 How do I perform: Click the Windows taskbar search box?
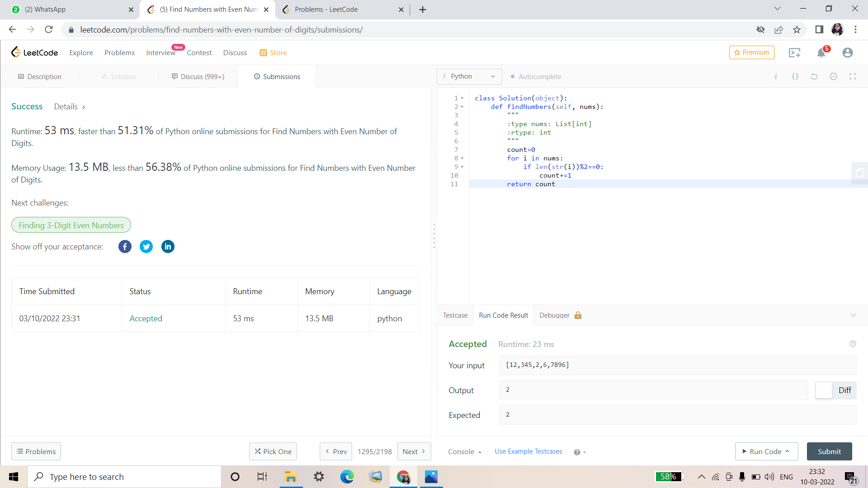tap(124, 477)
